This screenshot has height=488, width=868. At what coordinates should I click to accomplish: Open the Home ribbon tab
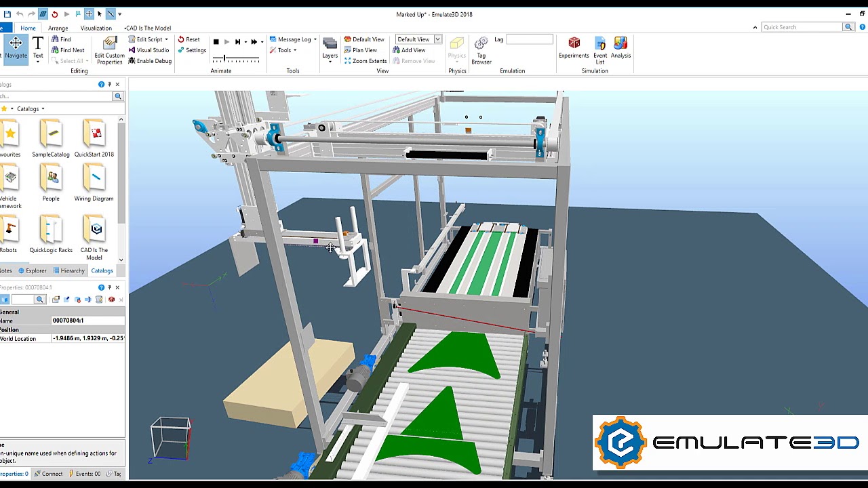tap(28, 28)
